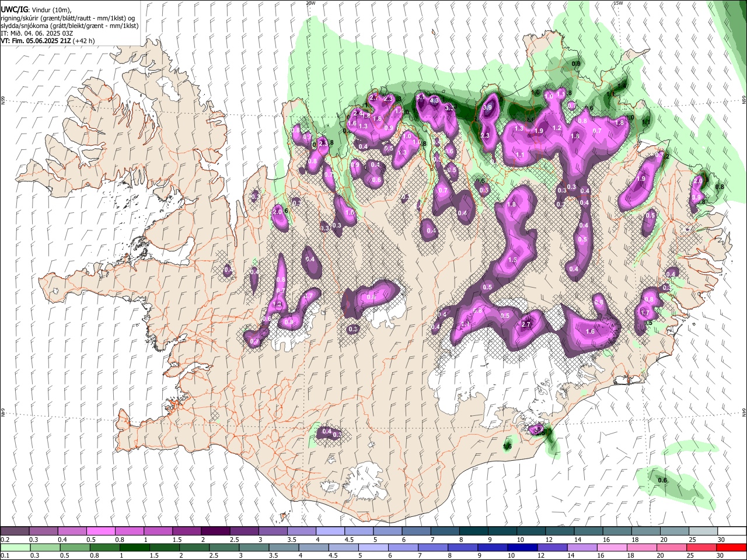Click the '15W' longitude label at top
Screen dimensions: 747x560
[x=617, y=3]
